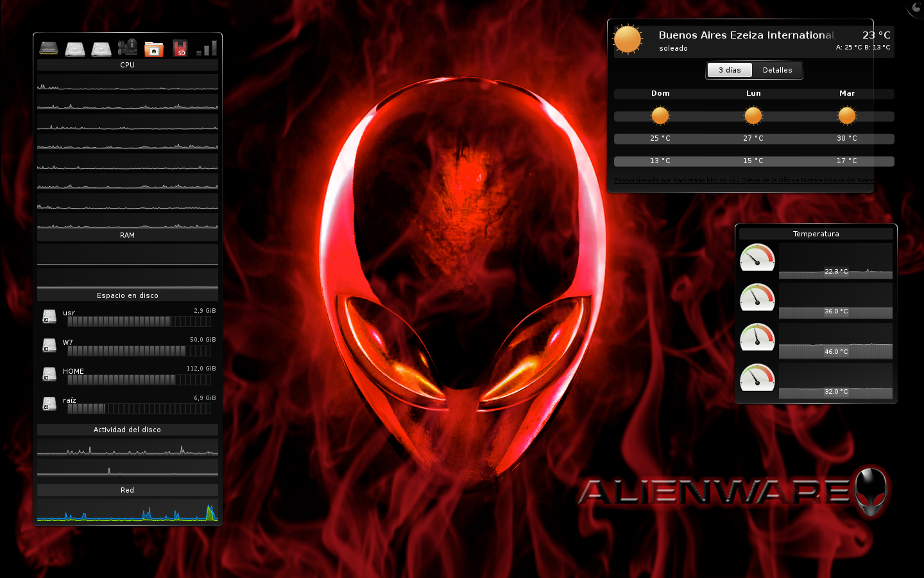Click the HOME disk usage bar
This screenshot has height=578, width=924.
click(x=139, y=380)
